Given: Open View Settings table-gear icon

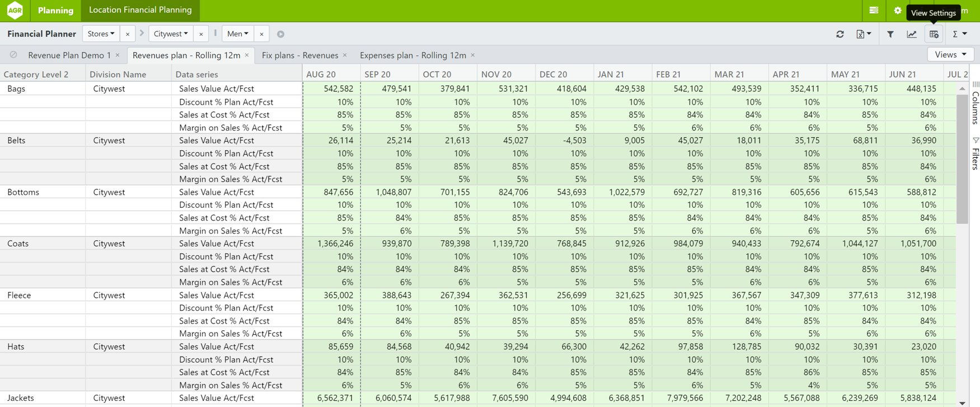Looking at the screenshot, I should 934,34.
